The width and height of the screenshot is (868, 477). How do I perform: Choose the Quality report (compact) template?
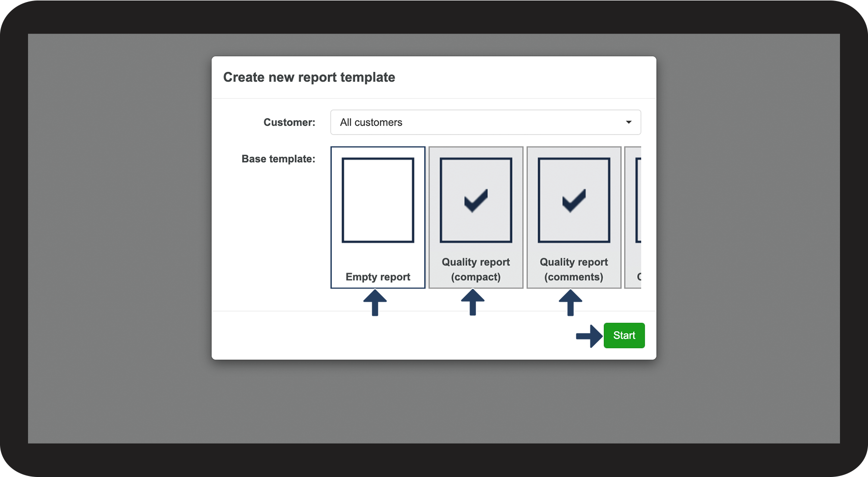click(x=476, y=217)
